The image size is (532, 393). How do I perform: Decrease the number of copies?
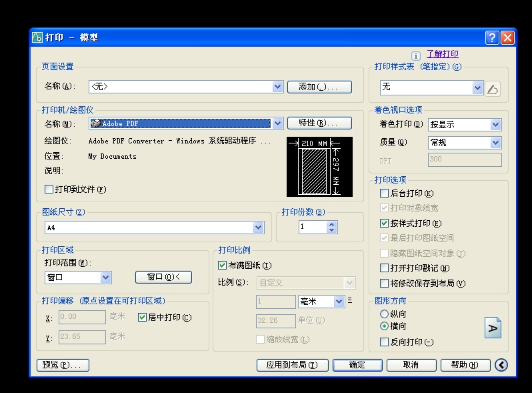coord(331,230)
